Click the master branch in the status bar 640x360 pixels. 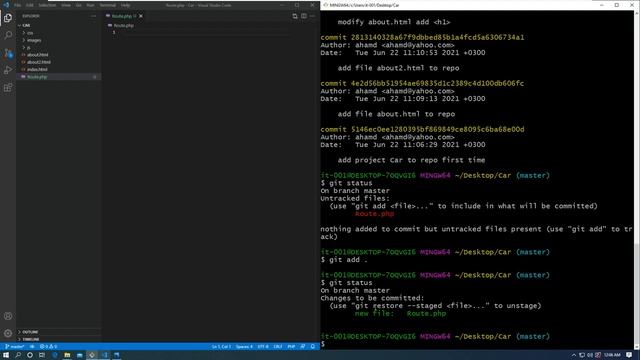(x=14, y=347)
